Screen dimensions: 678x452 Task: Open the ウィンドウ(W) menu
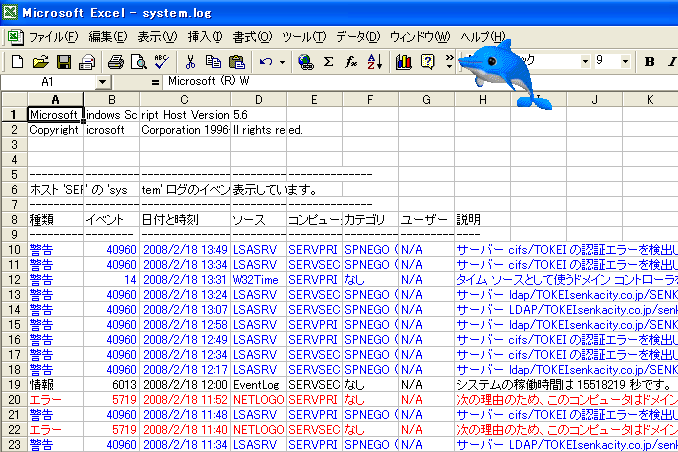pos(420,37)
